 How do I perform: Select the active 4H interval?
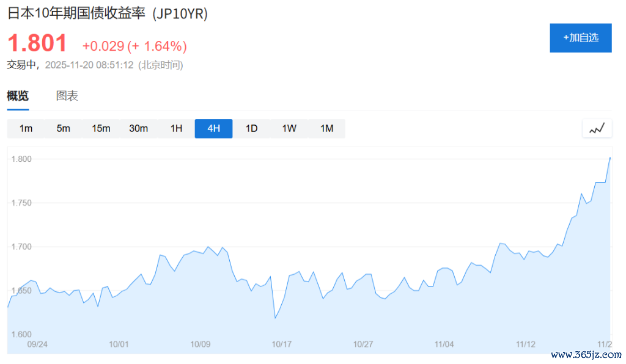pyautogui.click(x=213, y=128)
